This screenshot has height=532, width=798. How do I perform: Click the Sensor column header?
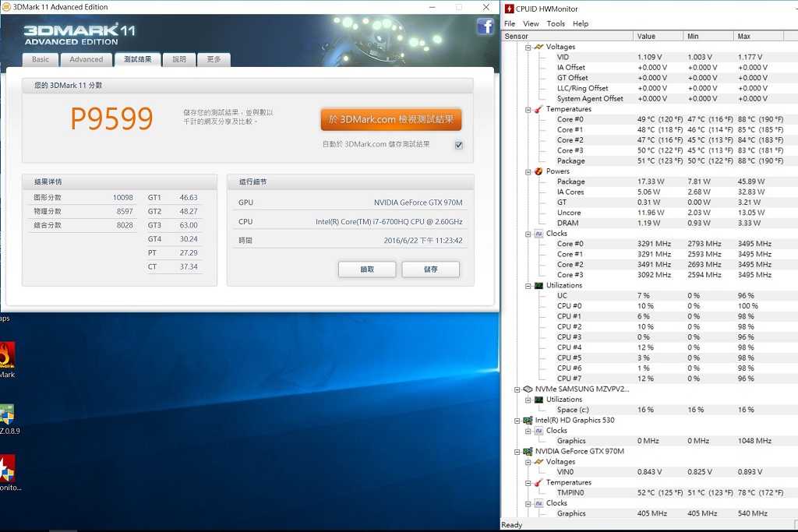coord(567,36)
